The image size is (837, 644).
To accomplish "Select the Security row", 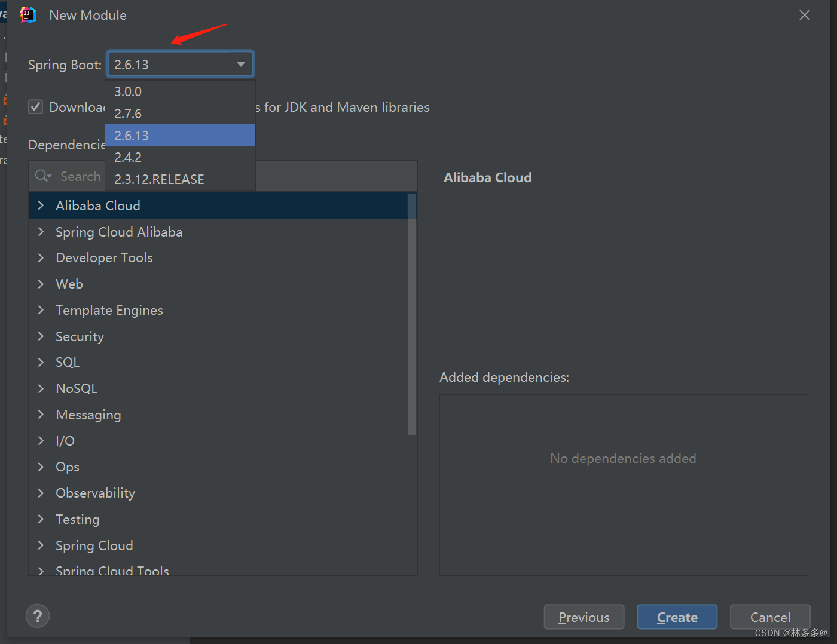I will (x=219, y=336).
